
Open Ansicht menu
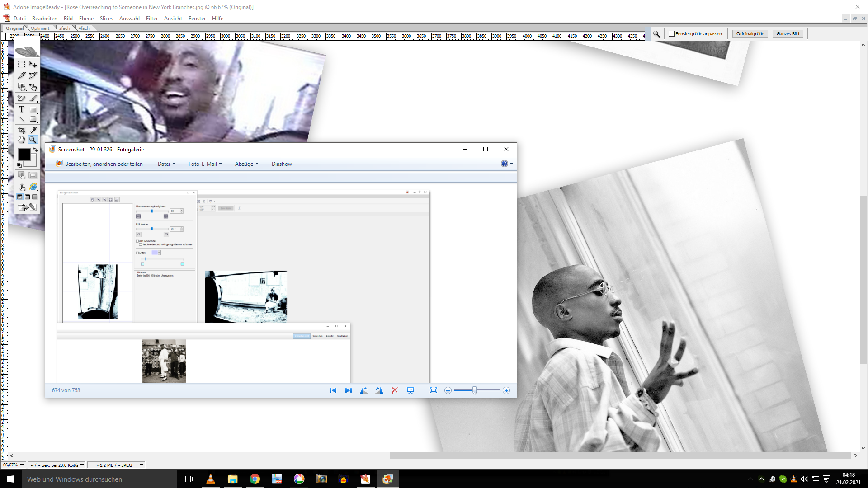(173, 19)
